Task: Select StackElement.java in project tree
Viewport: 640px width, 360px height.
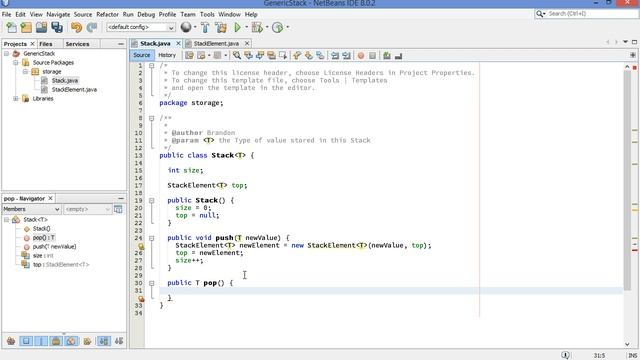Action: (74, 89)
